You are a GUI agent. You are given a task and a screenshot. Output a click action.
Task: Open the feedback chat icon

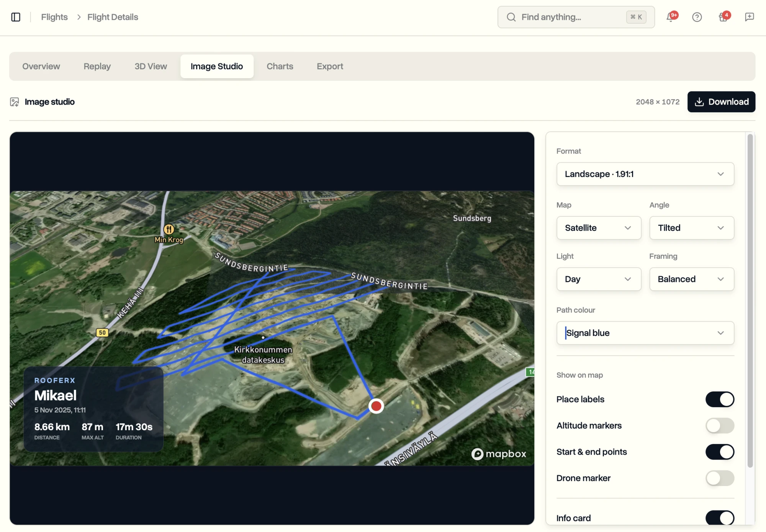click(749, 17)
